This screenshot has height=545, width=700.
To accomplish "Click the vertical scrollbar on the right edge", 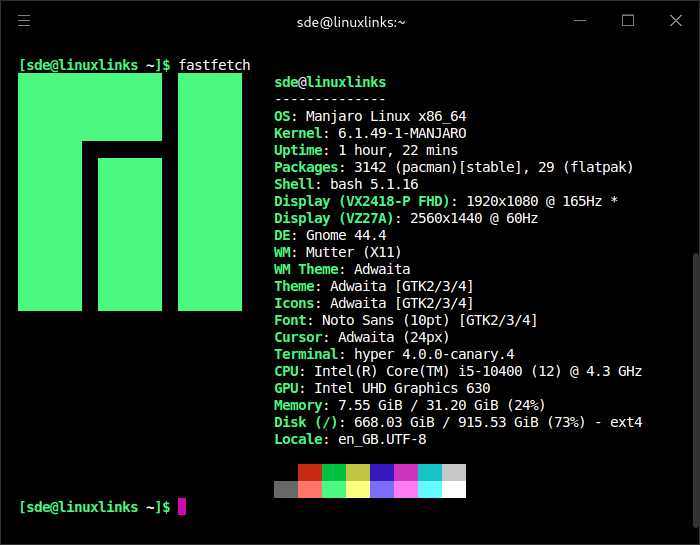I will pyautogui.click(x=696, y=391).
